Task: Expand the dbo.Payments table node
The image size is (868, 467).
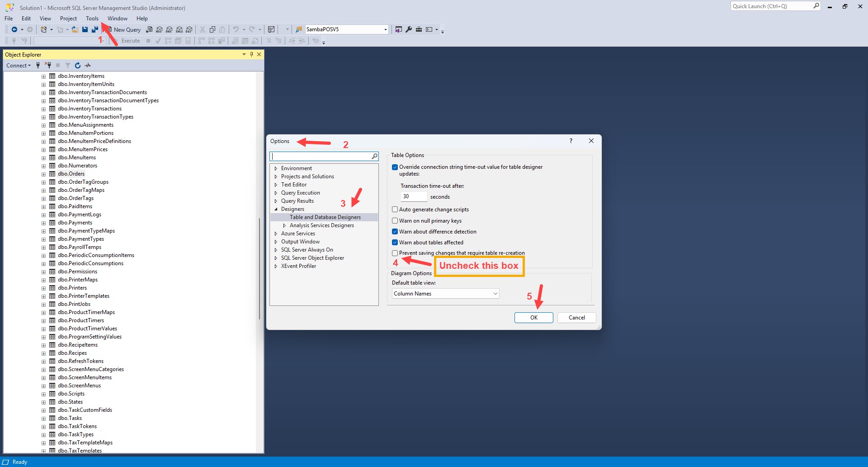Action: coord(43,223)
